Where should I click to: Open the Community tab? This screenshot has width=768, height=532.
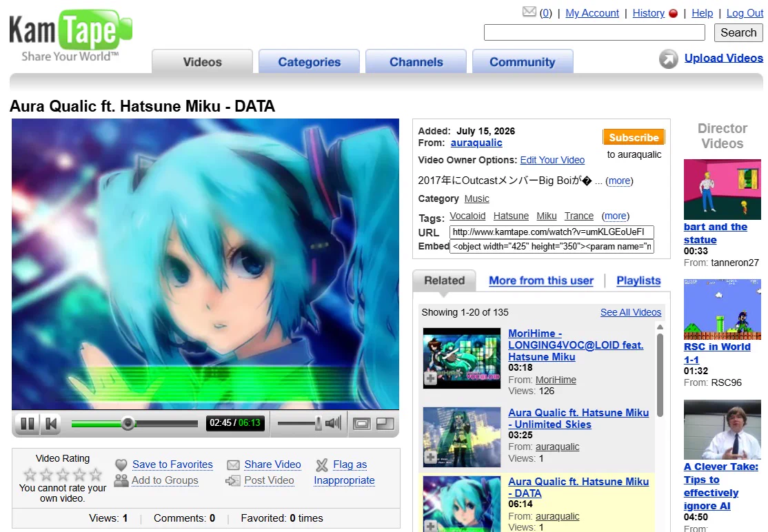pos(523,61)
